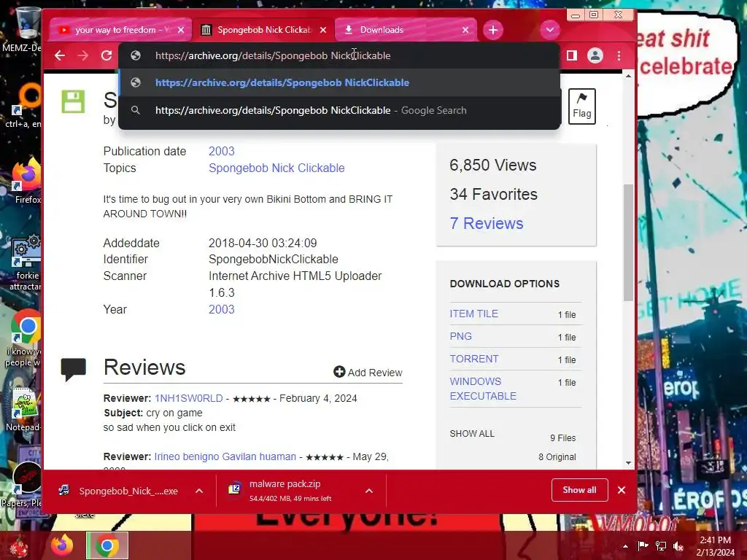Open the Start menu ornament button
Viewport: 747px width, 560px height.
pos(18,547)
